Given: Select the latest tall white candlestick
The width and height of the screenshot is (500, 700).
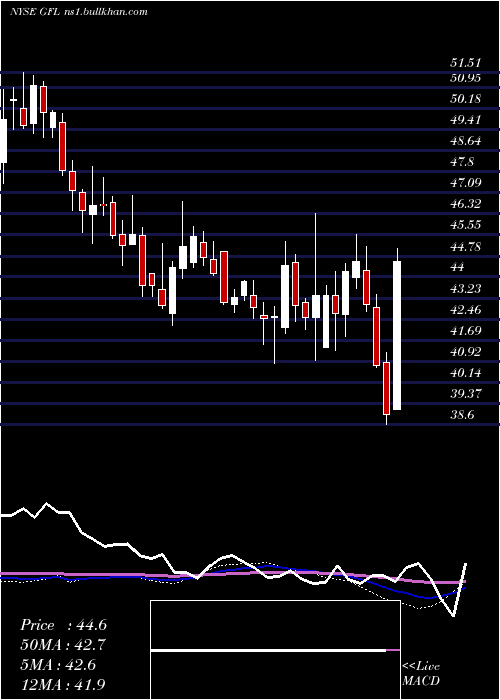Looking at the screenshot, I should point(397,335).
